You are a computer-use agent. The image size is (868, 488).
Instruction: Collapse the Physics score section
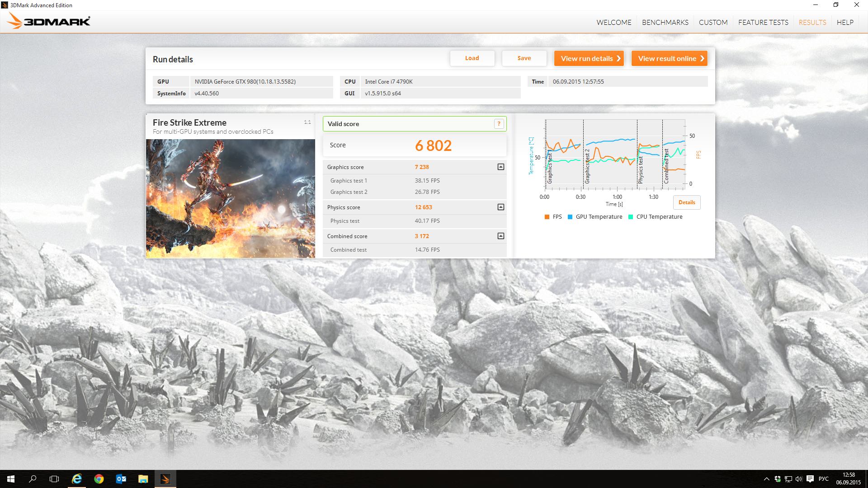500,207
